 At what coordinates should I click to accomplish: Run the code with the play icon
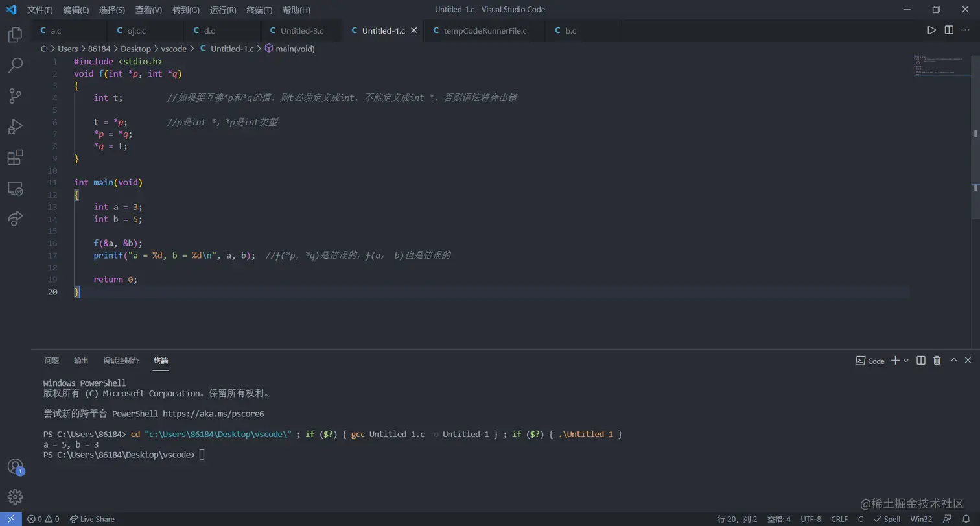point(931,30)
